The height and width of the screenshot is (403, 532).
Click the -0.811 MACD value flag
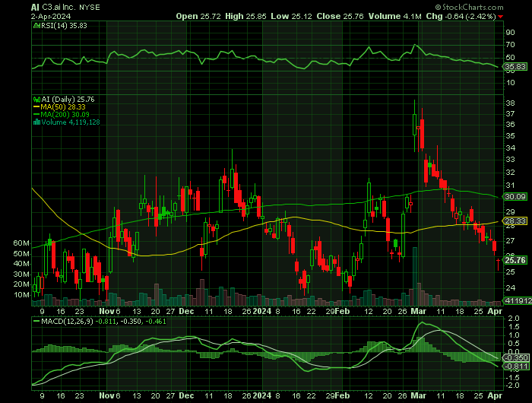516,367
